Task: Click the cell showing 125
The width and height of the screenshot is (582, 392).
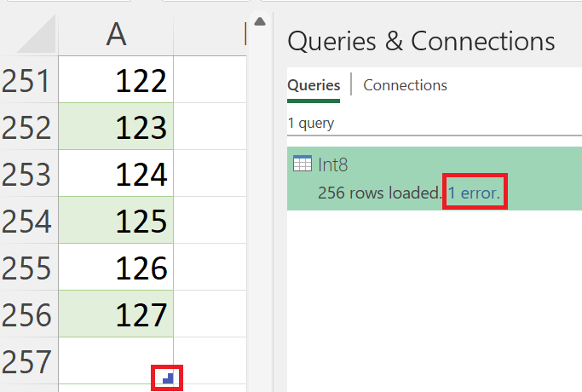Action: click(116, 222)
